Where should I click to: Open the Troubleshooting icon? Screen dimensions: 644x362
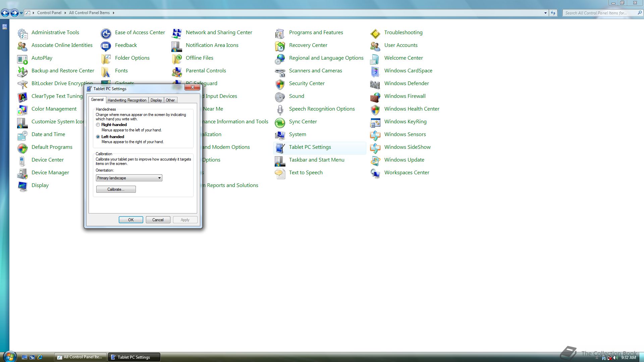tap(375, 33)
